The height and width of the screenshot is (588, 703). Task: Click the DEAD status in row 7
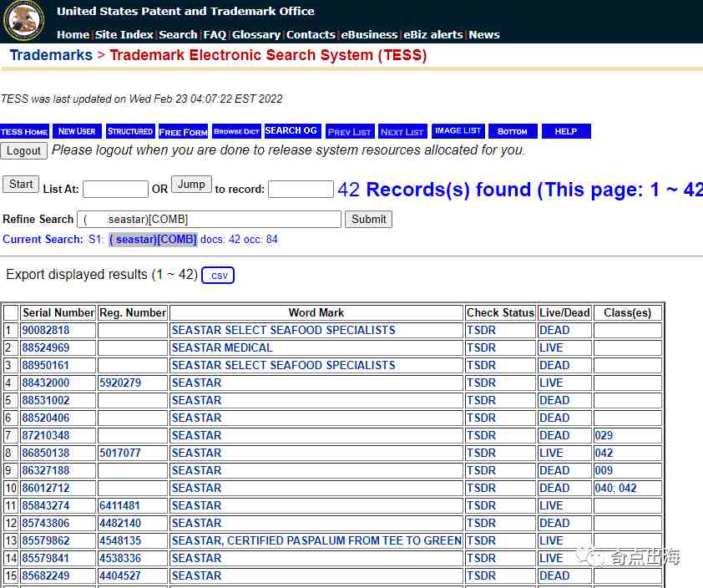[x=554, y=435]
